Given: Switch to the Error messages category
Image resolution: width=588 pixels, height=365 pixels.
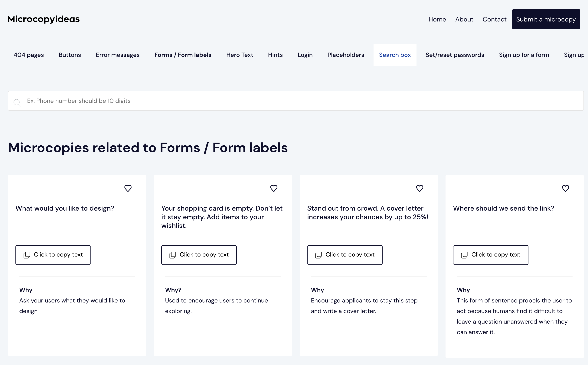Looking at the screenshot, I should click(118, 55).
